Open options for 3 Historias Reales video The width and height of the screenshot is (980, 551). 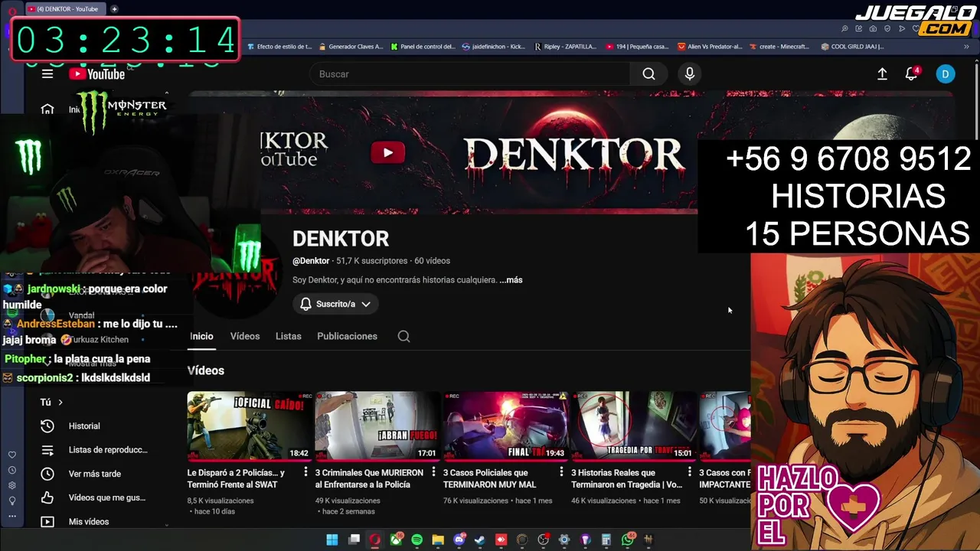pos(689,473)
